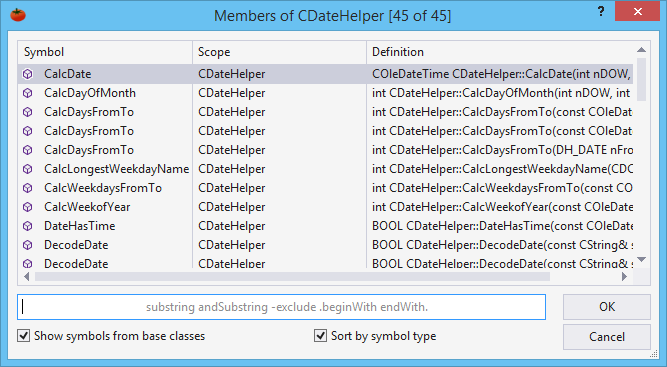Click the method icon beside CalcWeekofYear
The image size is (667, 367).
tap(28, 207)
